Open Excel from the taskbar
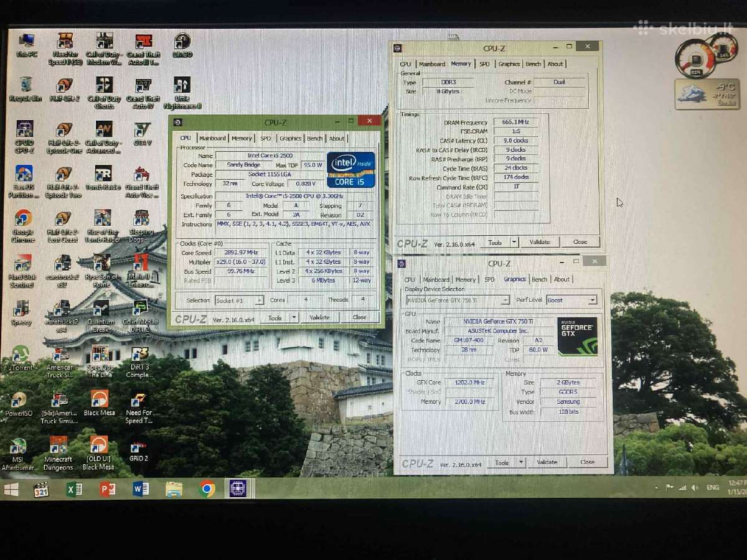Image resolution: width=747 pixels, height=560 pixels. click(75, 490)
